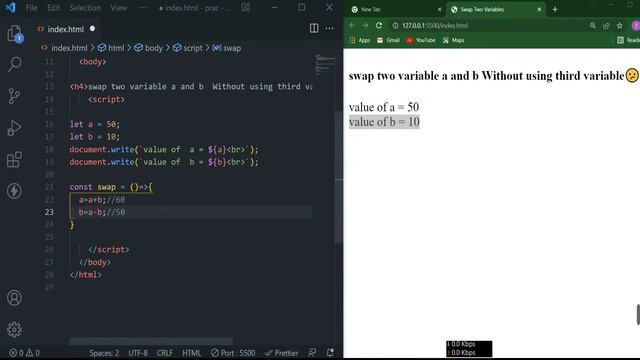Click line 22 code a=a+b
Viewport: 640px width, 360px height.
[102, 199]
